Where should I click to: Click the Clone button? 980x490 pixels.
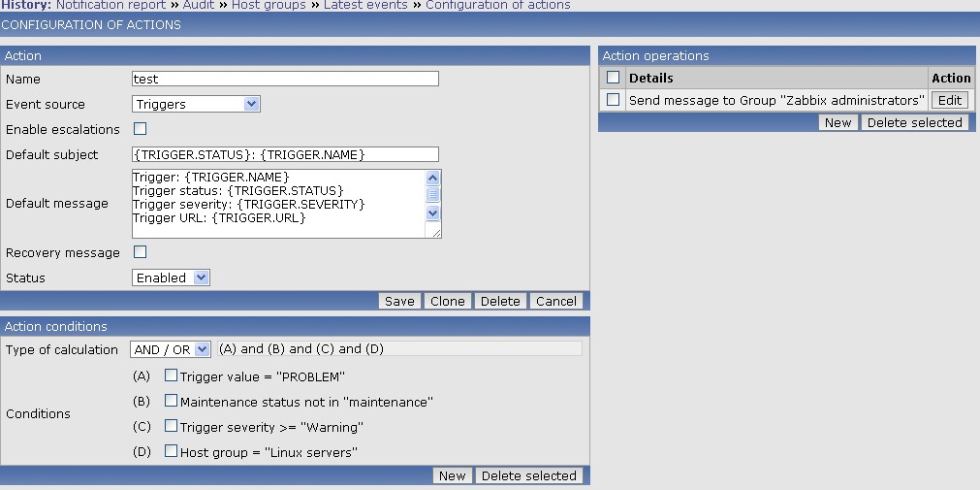[448, 301]
